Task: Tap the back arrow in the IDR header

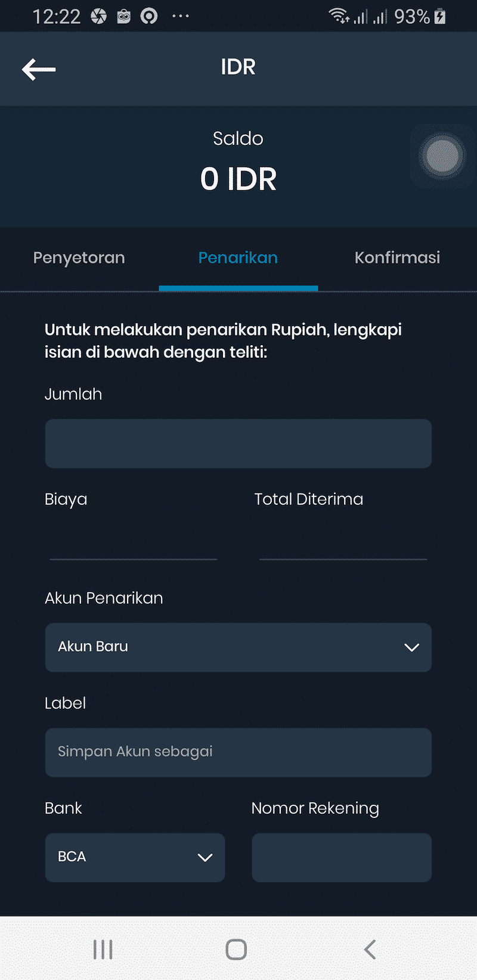Action: (38, 69)
